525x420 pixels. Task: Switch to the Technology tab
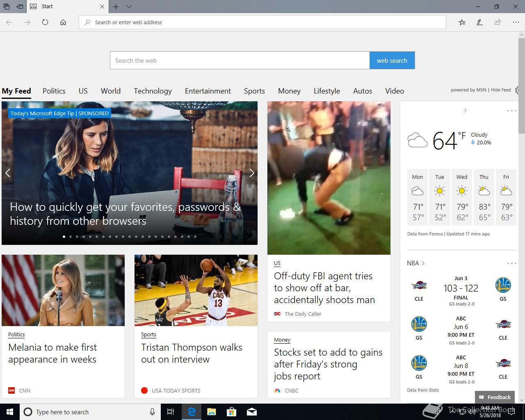point(153,91)
